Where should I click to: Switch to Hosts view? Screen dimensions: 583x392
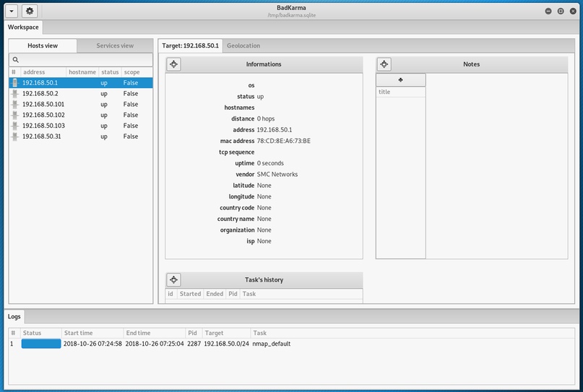[43, 45]
